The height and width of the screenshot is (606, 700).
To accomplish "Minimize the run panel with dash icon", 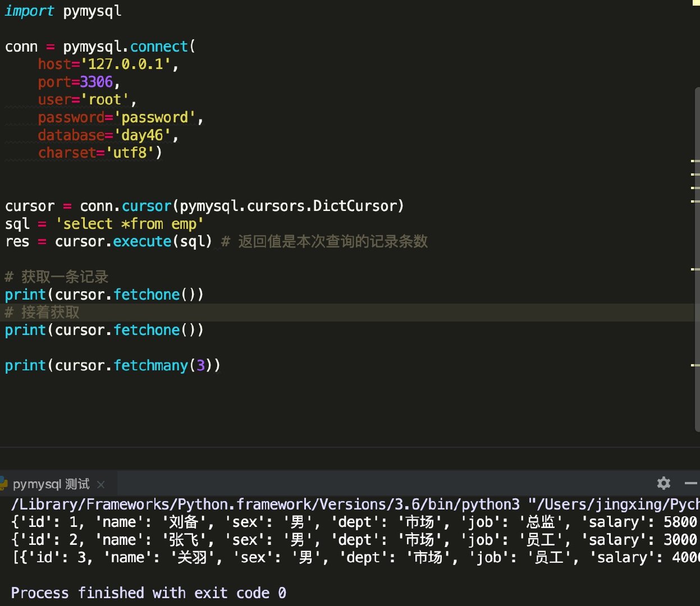I will 692,483.
